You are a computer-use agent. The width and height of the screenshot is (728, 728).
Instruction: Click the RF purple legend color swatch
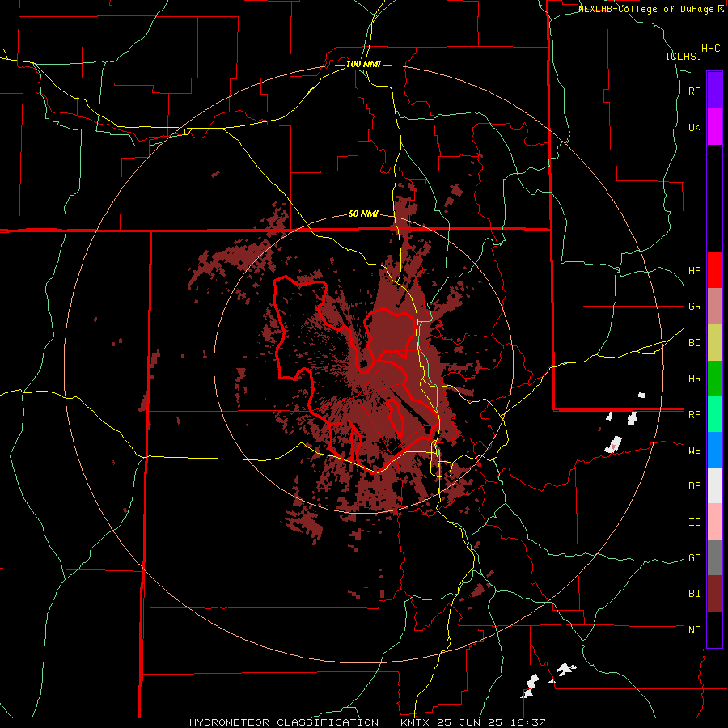coord(714,90)
